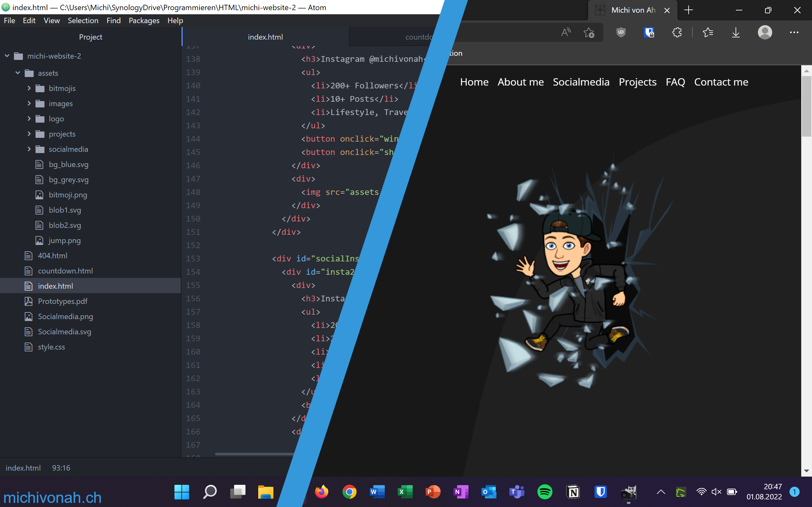Open the Downloads arrow icon

tap(736, 33)
